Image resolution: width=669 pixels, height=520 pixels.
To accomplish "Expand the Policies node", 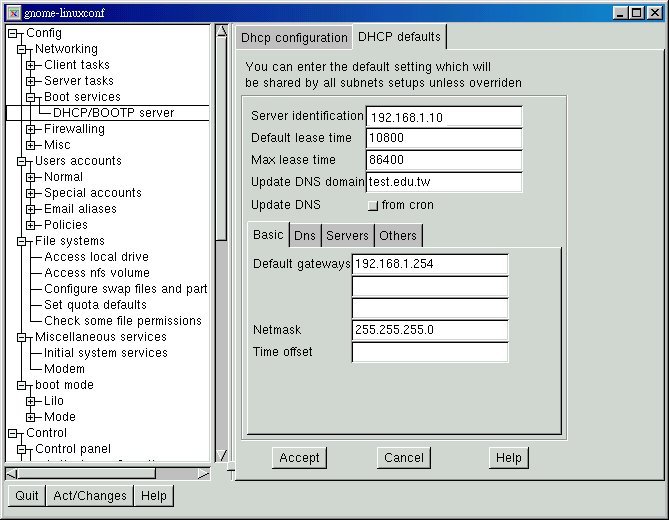I will tap(30, 225).
